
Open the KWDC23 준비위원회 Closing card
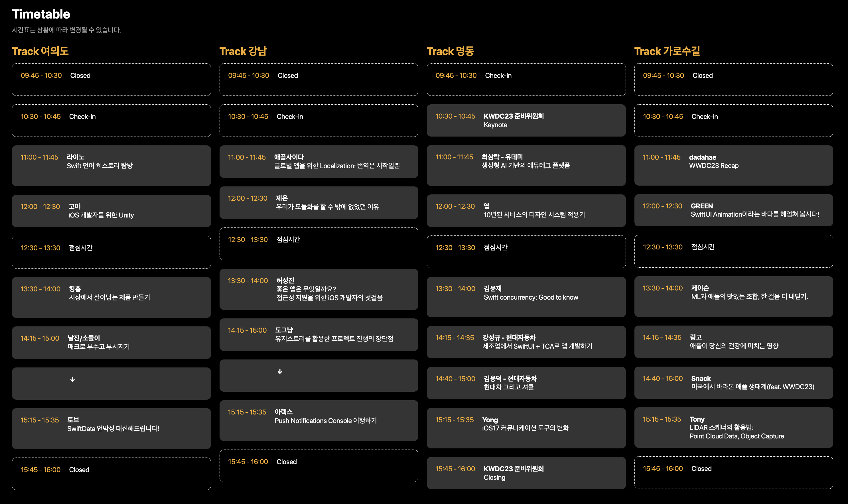pos(526,473)
